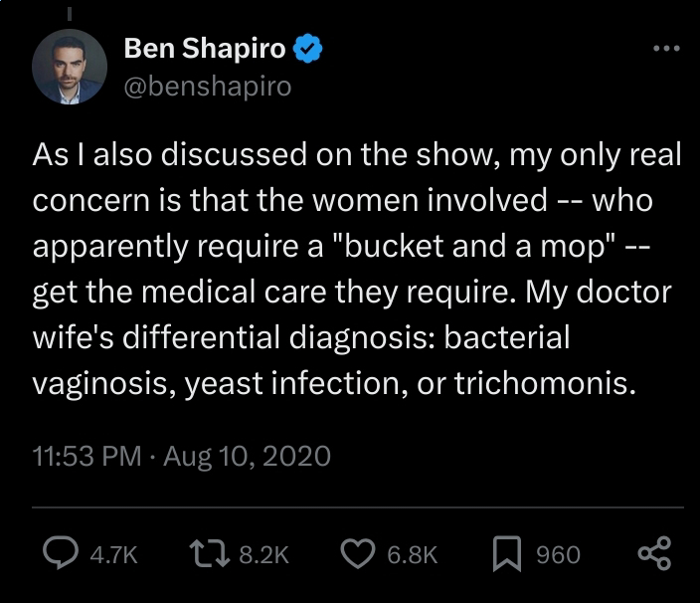
Task: Click the Aug 10, 2020 date
Action: [x=246, y=457]
